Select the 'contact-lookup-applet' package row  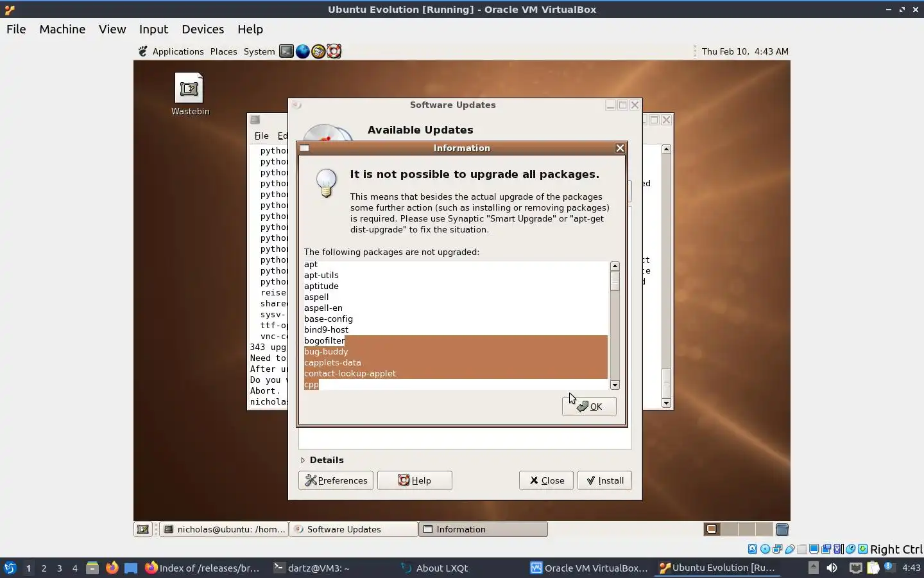click(x=456, y=373)
